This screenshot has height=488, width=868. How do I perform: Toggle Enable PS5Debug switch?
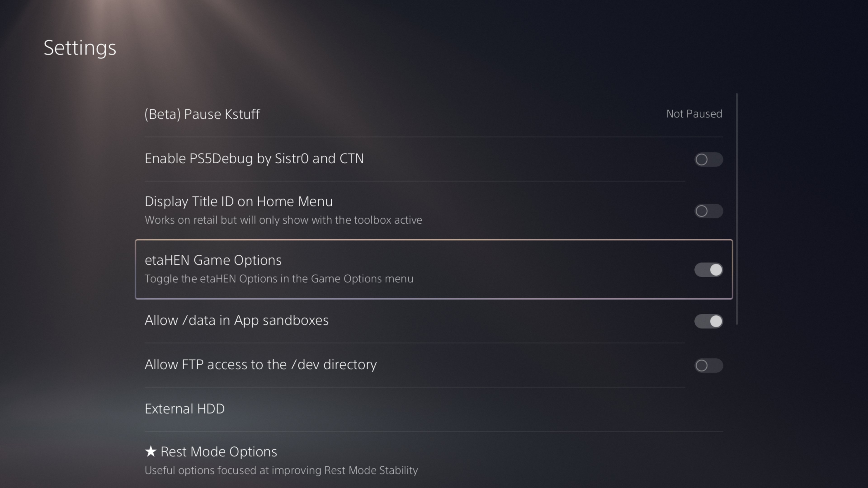pyautogui.click(x=708, y=159)
